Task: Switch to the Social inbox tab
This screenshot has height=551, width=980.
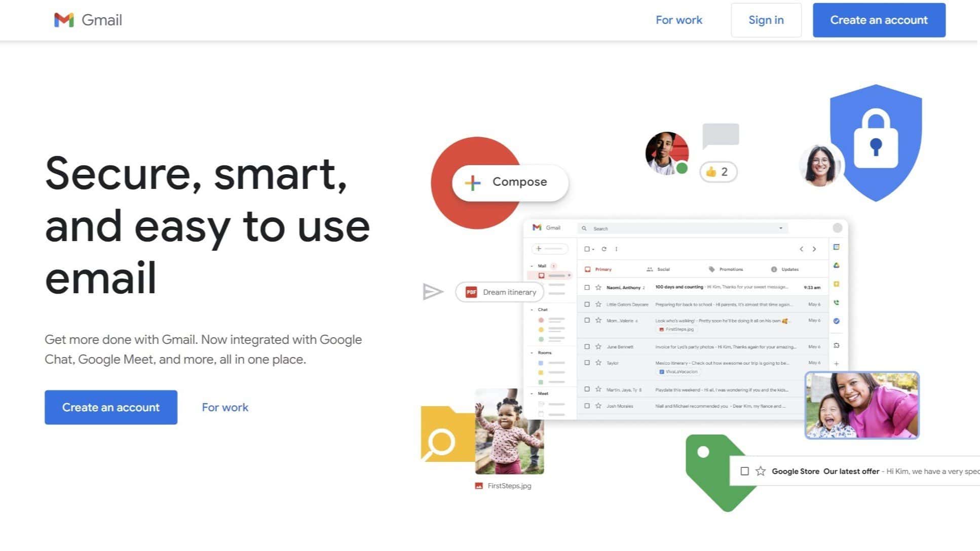Action: 658,269
